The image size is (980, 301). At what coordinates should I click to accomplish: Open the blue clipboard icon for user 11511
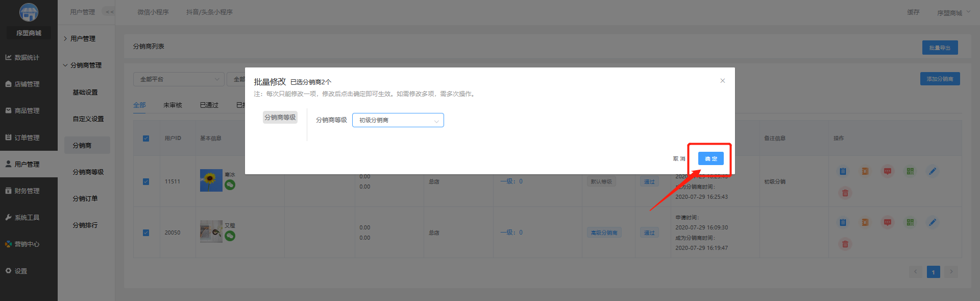(x=843, y=171)
